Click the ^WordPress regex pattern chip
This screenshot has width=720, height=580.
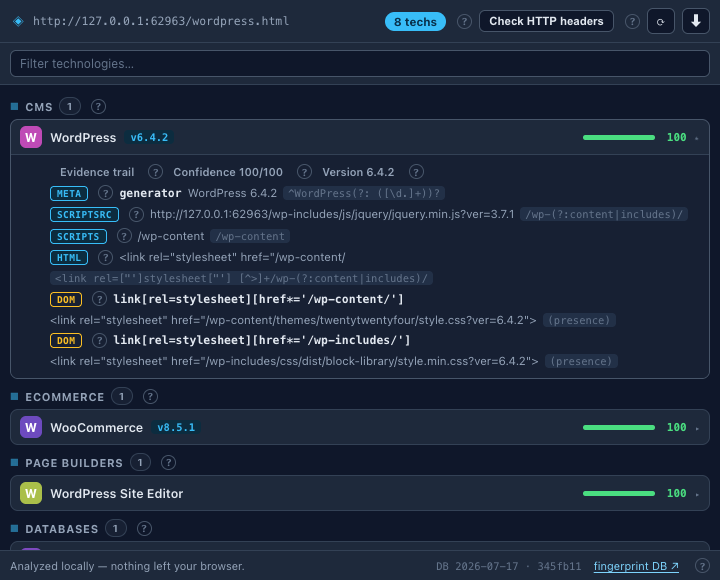pyautogui.click(x=364, y=193)
